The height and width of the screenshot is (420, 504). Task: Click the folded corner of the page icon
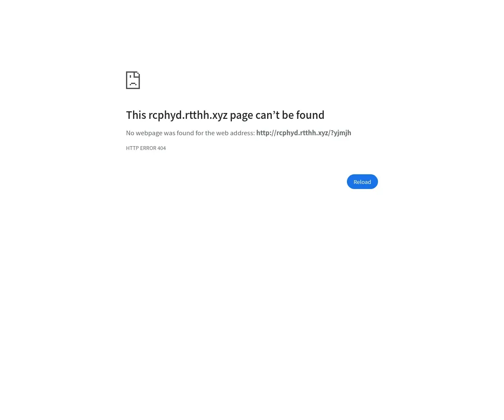137,74
